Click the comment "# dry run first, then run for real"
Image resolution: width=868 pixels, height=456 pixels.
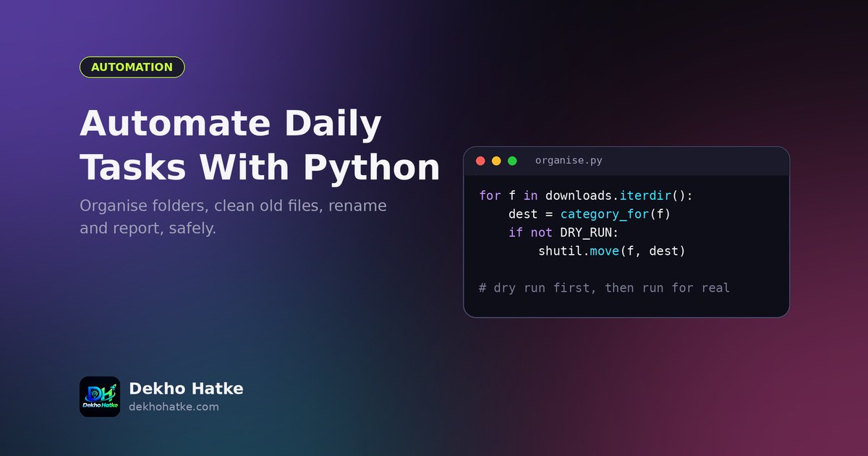tap(605, 288)
